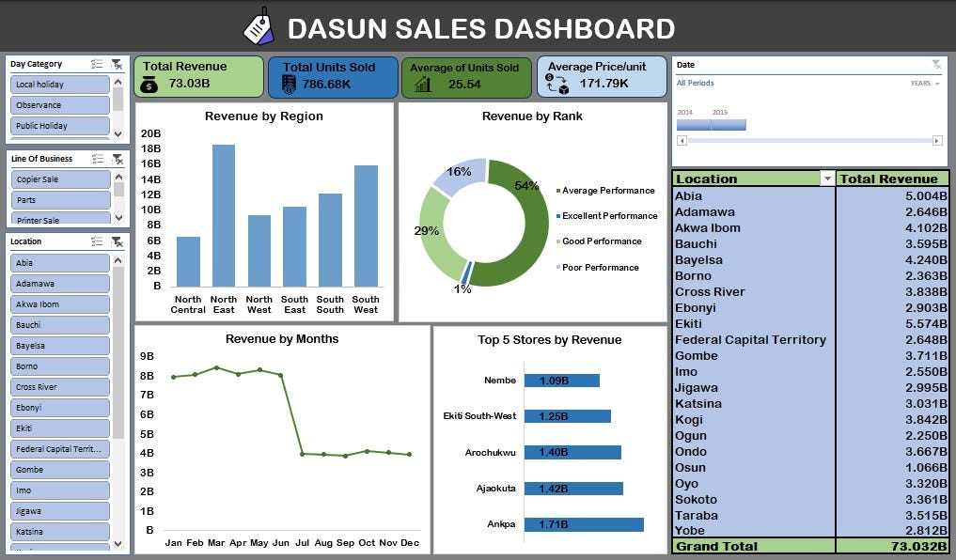Viewport: 956px width, 560px height.
Task: Click the down scroll arrow on Location slicer
Action: (119, 543)
